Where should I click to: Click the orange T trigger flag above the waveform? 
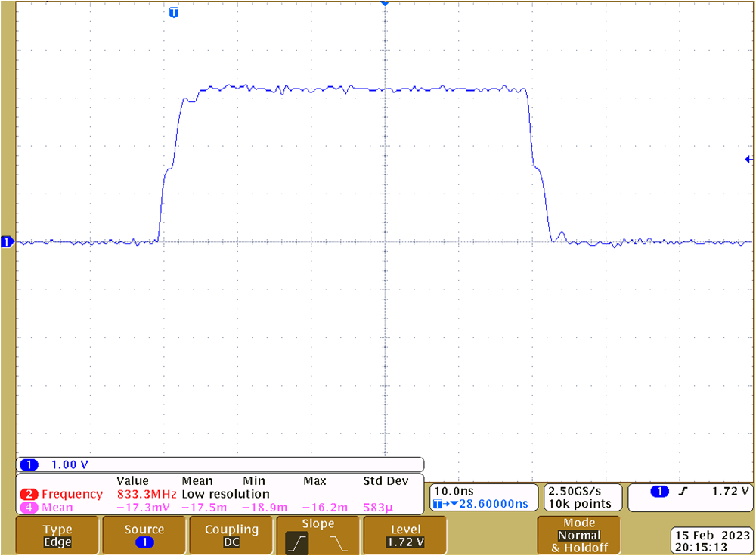[173, 12]
